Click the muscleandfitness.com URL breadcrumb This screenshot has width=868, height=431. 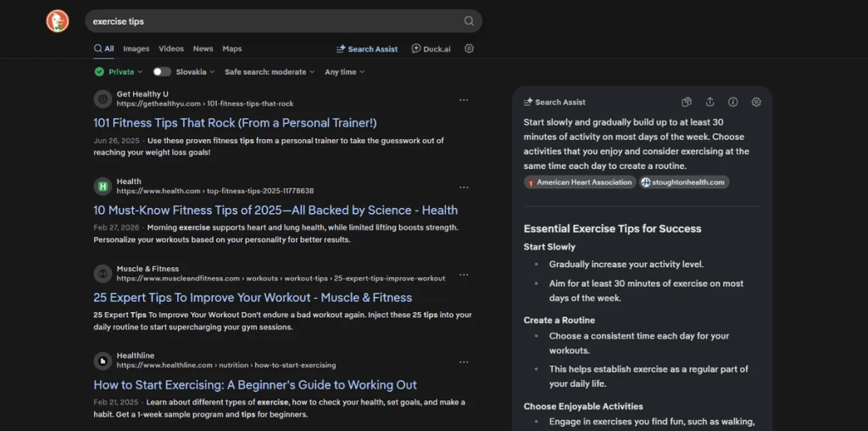click(281, 278)
